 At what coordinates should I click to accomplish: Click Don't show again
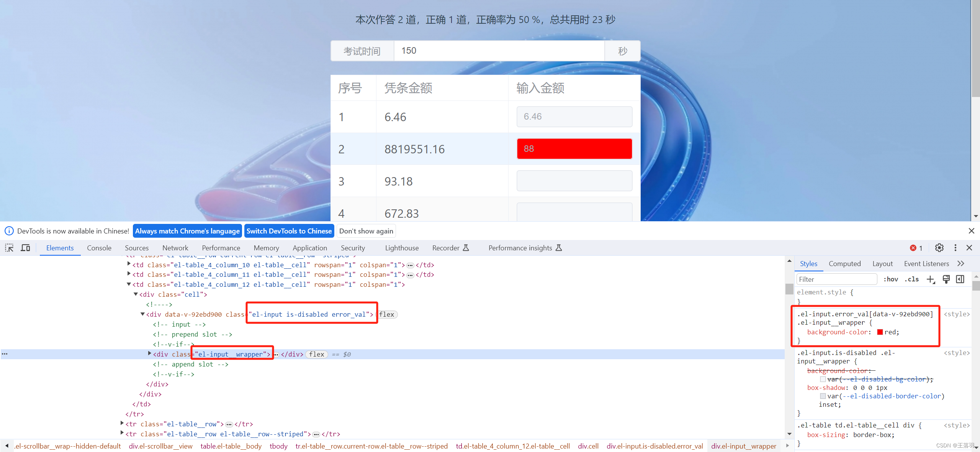(366, 231)
